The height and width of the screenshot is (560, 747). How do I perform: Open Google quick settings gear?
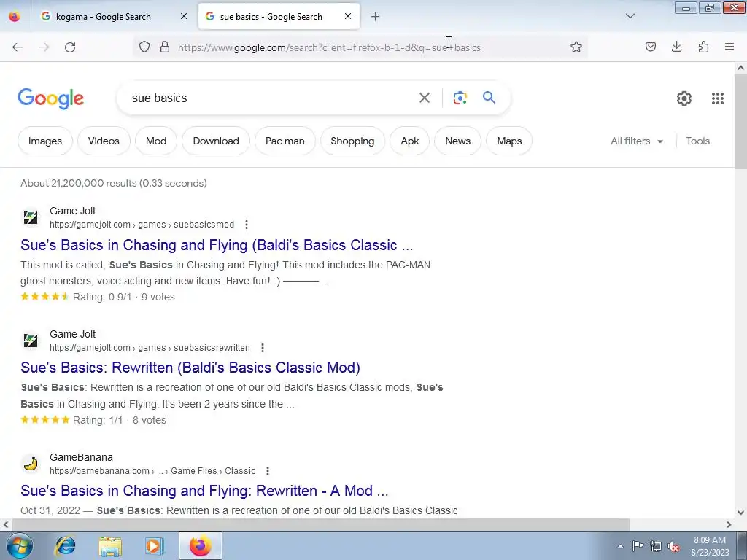[684, 98]
